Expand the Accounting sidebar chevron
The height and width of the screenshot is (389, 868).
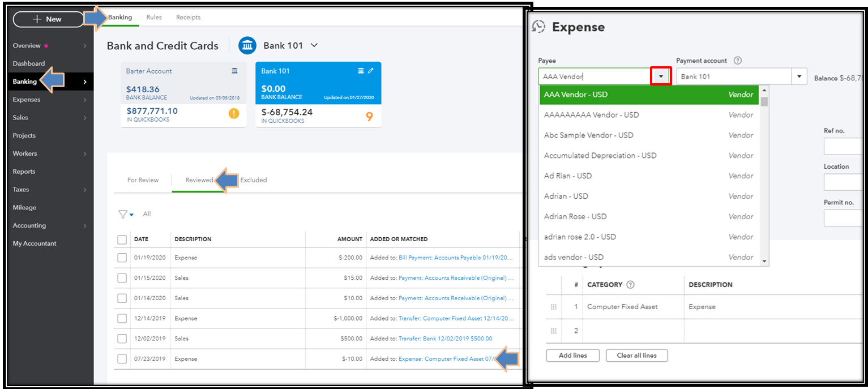(x=85, y=225)
